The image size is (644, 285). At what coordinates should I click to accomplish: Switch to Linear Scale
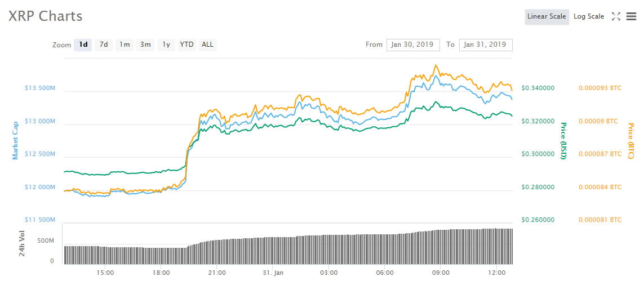pyautogui.click(x=547, y=17)
